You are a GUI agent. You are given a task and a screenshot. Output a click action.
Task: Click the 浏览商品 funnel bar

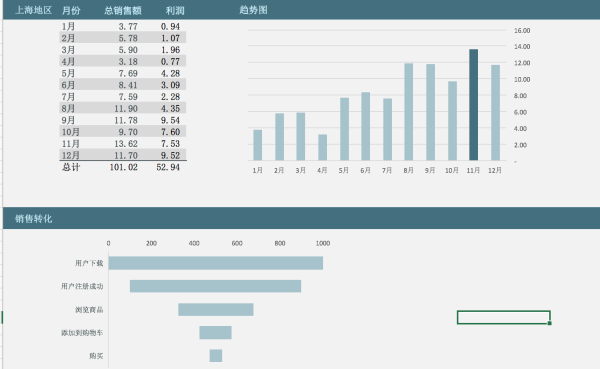[x=216, y=309]
